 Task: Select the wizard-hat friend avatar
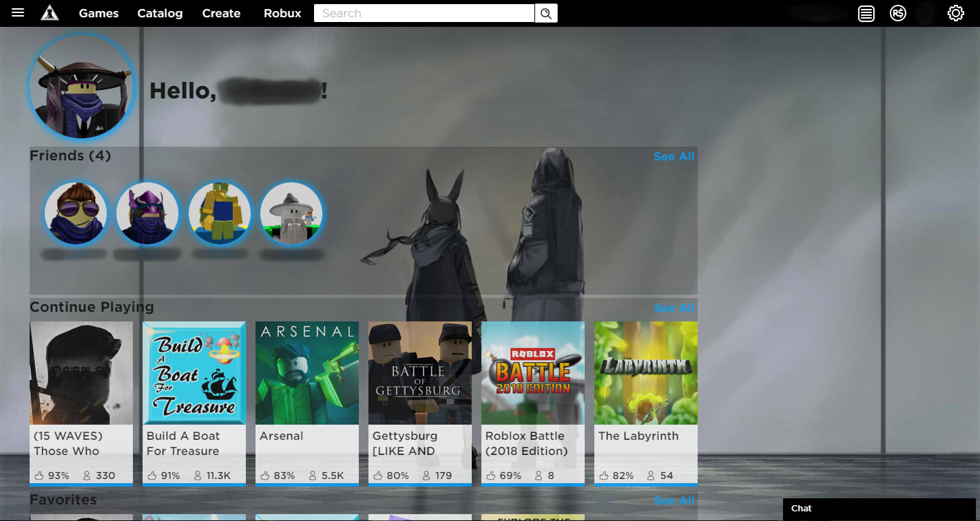coord(291,213)
